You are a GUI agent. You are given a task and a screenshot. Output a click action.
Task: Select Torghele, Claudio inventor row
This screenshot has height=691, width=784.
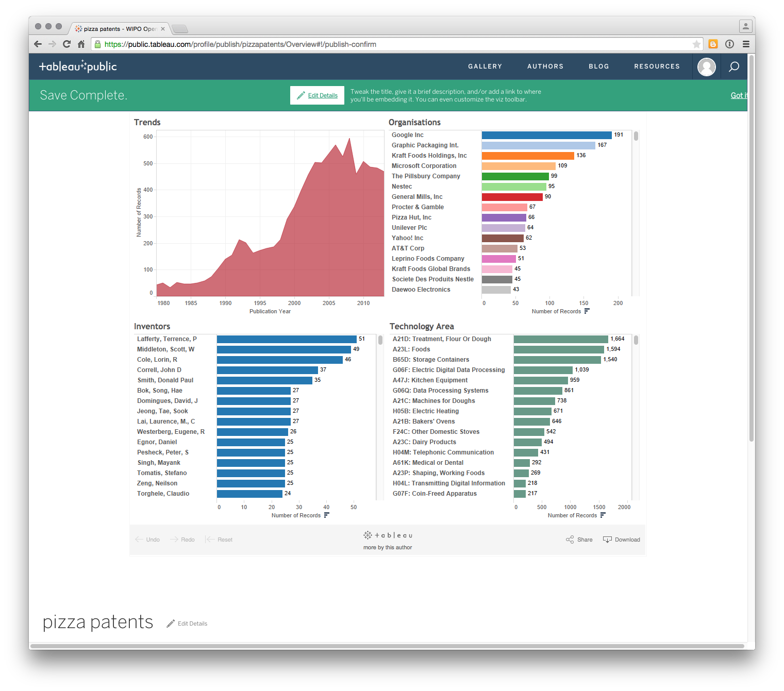pyautogui.click(x=163, y=494)
